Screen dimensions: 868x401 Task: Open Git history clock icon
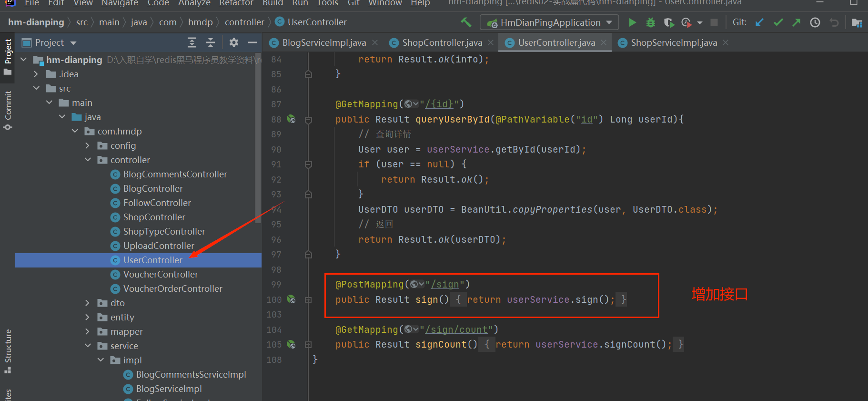(815, 22)
